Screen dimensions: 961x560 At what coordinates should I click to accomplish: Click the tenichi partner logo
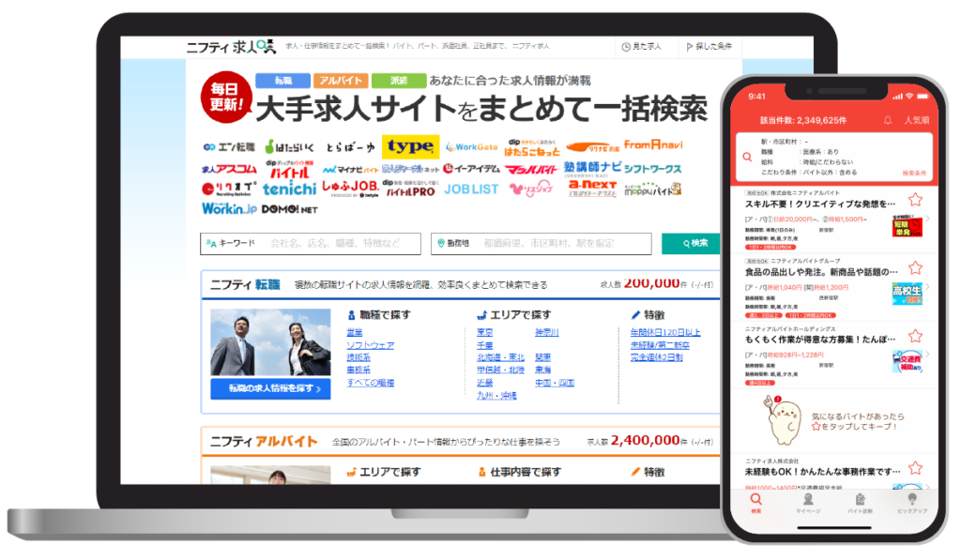pyautogui.click(x=289, y=189)
